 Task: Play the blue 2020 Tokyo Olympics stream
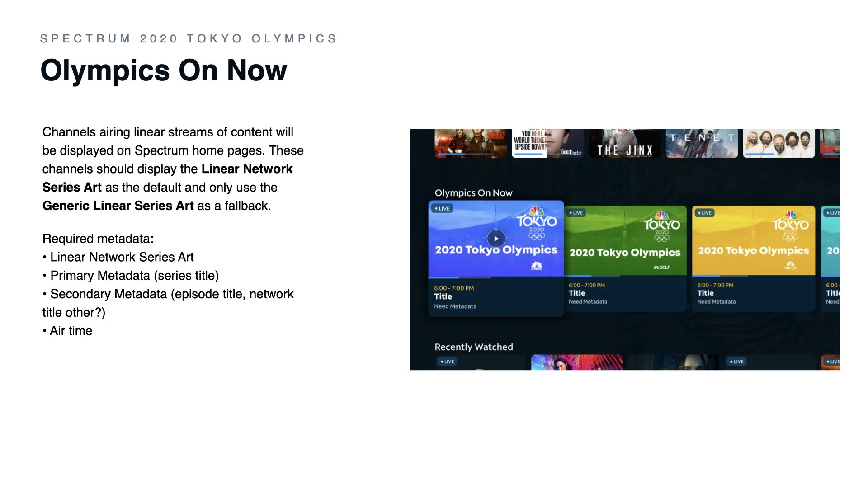coord(496,239)
